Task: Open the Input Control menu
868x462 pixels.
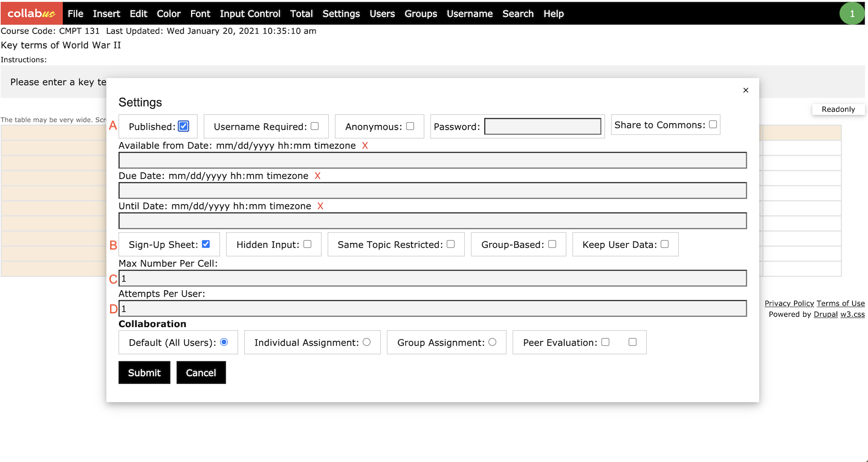Action: pos(250,13)
